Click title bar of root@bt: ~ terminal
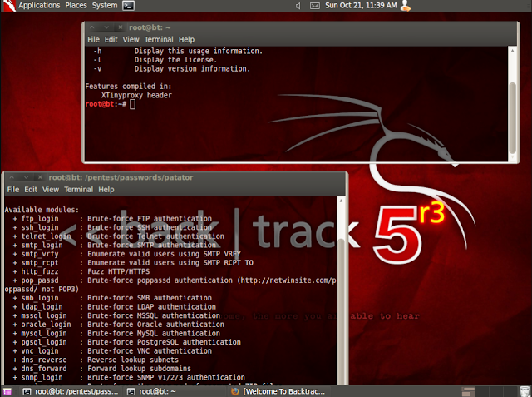The height and width of the screenshot is (397, 532). pyautogui.click(x=301, y=27)
